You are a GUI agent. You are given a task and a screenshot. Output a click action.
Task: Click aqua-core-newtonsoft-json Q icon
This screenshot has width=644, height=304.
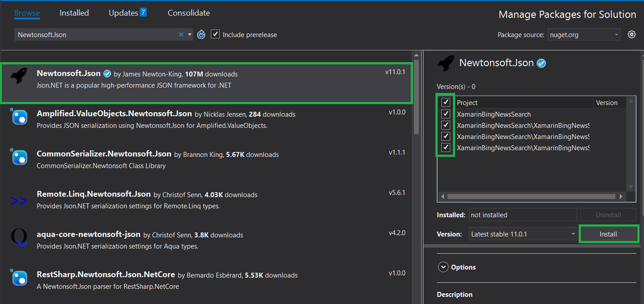coord(19,237)
